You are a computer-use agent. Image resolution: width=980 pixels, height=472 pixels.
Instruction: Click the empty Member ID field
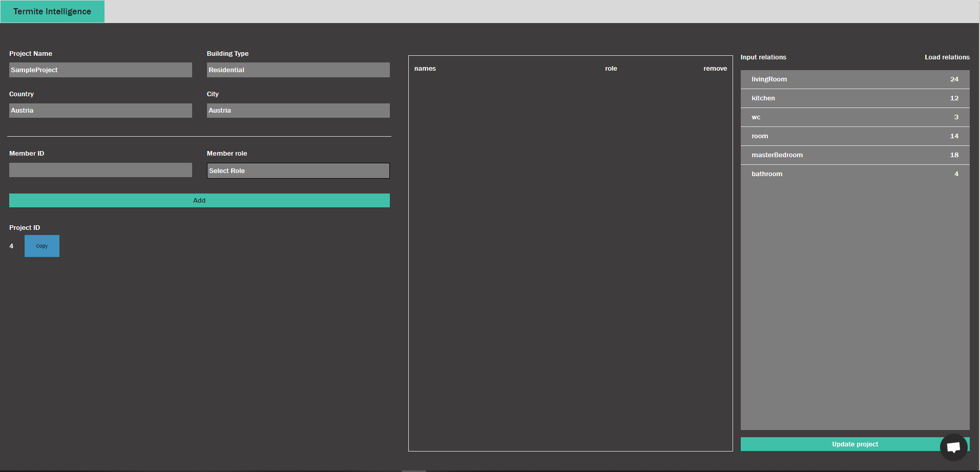pyautogui.click(x=100, y=170)
